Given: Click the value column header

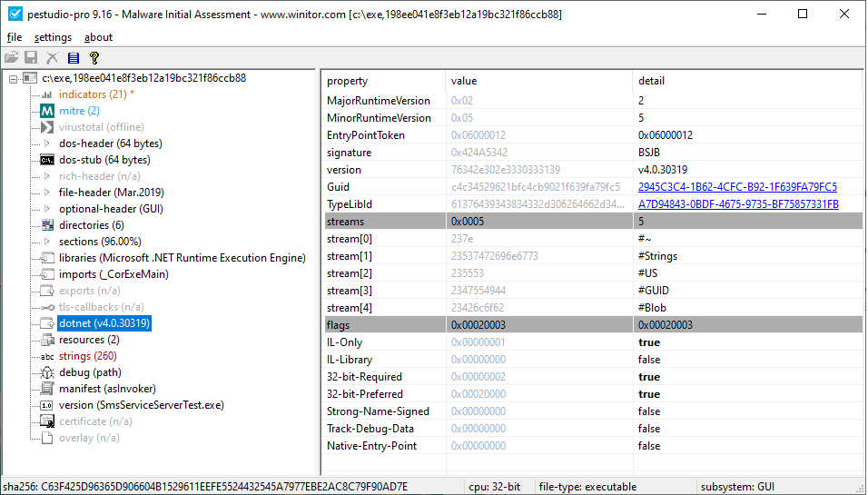Looking at the screenshot, I should coord(538,81).
